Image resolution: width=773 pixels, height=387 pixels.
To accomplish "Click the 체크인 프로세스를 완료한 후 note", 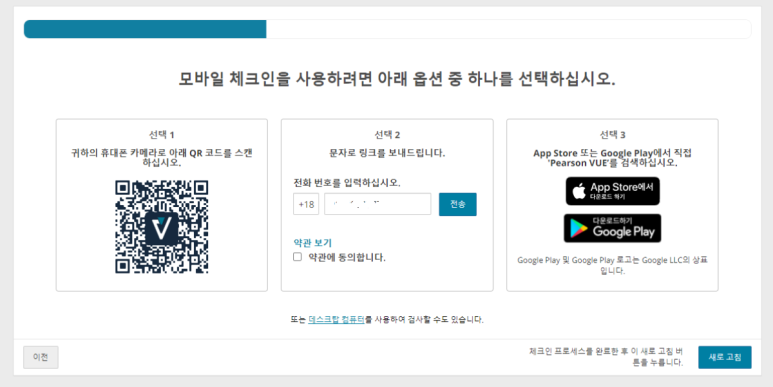I will pos(606,357).
